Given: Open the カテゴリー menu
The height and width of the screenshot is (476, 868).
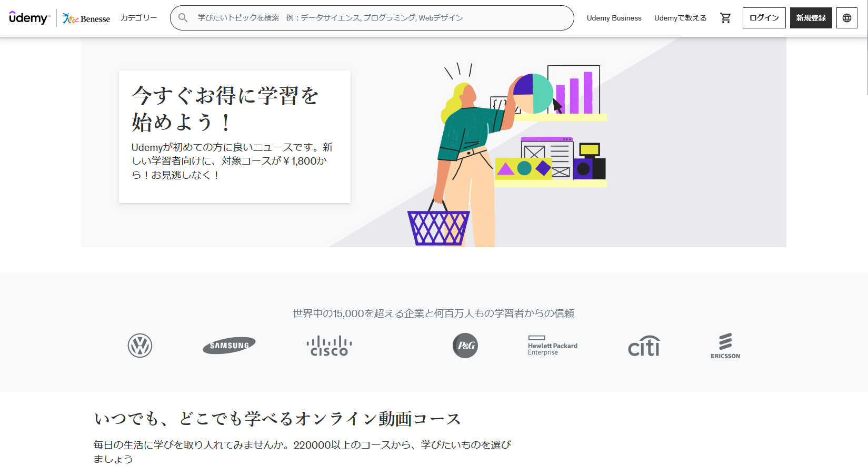Looking at the screenshot, I should 139,18.
